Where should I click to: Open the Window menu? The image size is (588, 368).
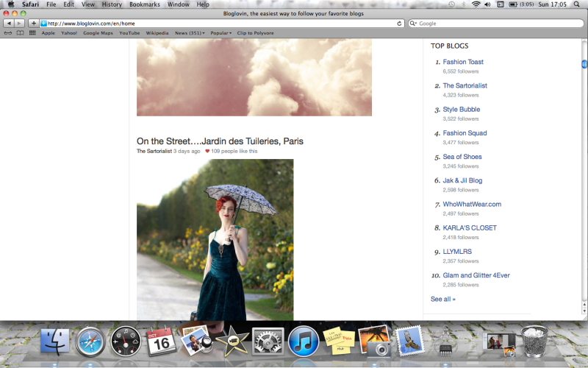tap(178, 4)
